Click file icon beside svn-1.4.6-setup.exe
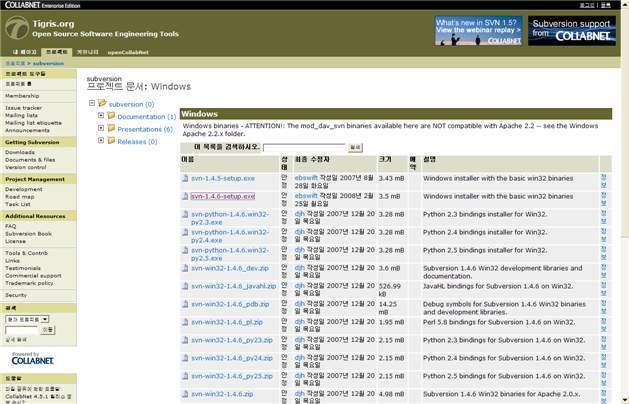Image resolution: width=629 pixels, height=404 pixels. point(185,196)
